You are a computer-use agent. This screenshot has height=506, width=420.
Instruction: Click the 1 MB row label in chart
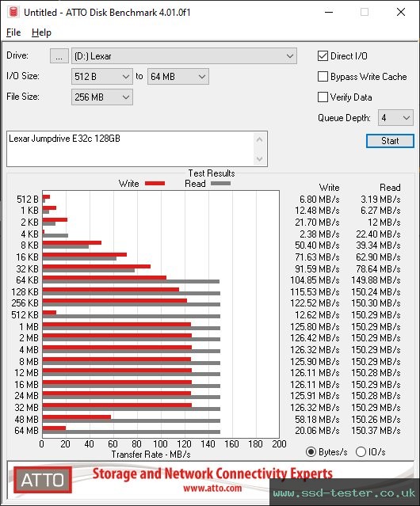pos(29,327)
